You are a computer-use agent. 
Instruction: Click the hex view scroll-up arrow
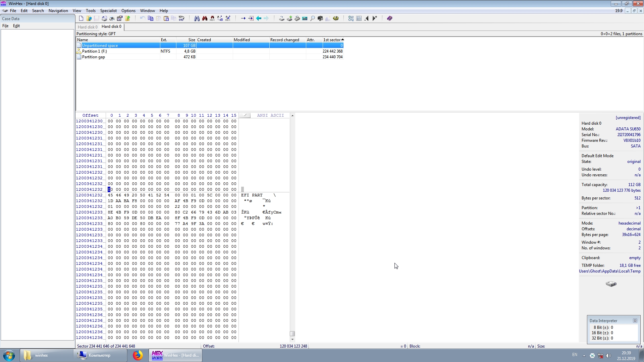[292, 116]
